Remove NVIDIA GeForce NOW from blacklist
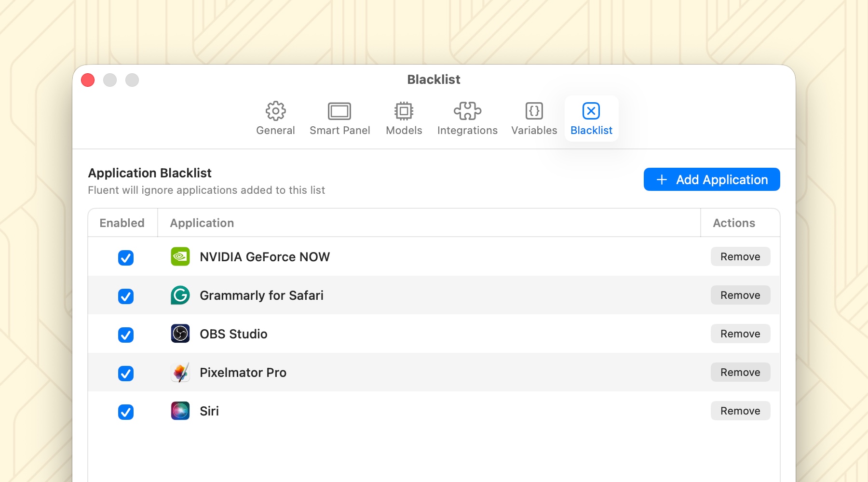The height and width of the screenshot is (482, 868). 740,257
